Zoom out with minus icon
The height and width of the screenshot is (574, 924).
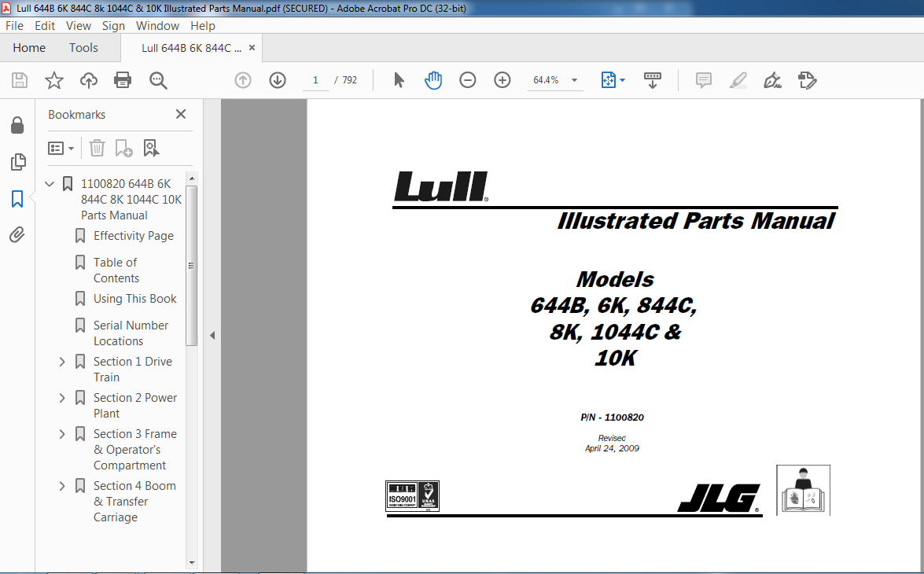click(467, 80)
